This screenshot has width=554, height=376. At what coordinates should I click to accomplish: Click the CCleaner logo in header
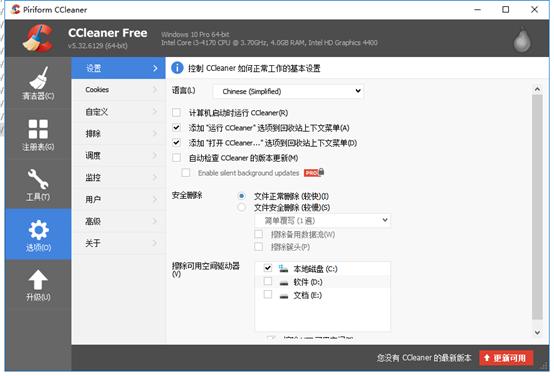pyautogui.click(x=38, y=38)
